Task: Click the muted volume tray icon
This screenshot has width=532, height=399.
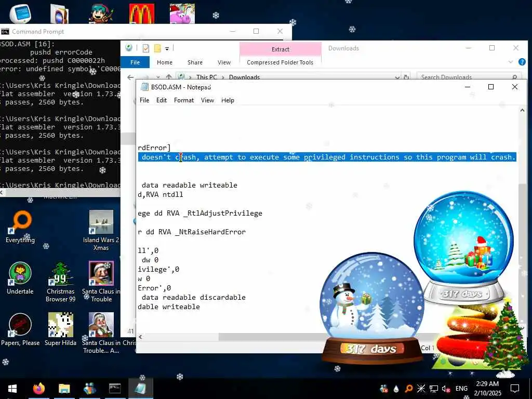Action: pyautogui.click(x=446, y=389)
